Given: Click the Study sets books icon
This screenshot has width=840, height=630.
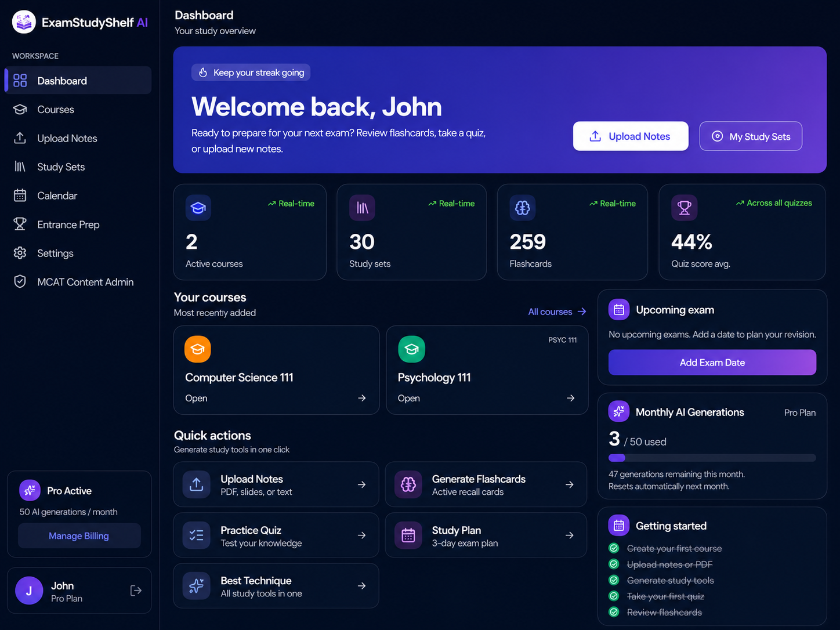Looking at the screenshot, I should coord(362,208).
